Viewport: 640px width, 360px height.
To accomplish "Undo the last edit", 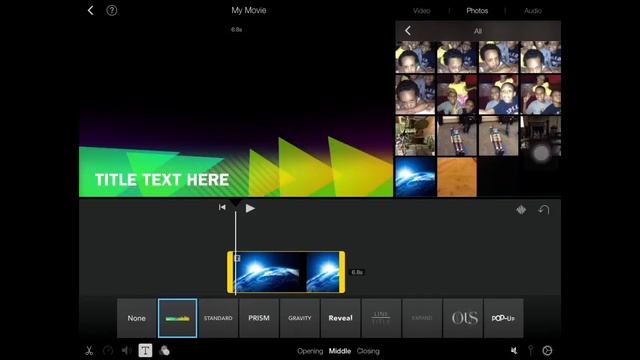I will point(544,210).
